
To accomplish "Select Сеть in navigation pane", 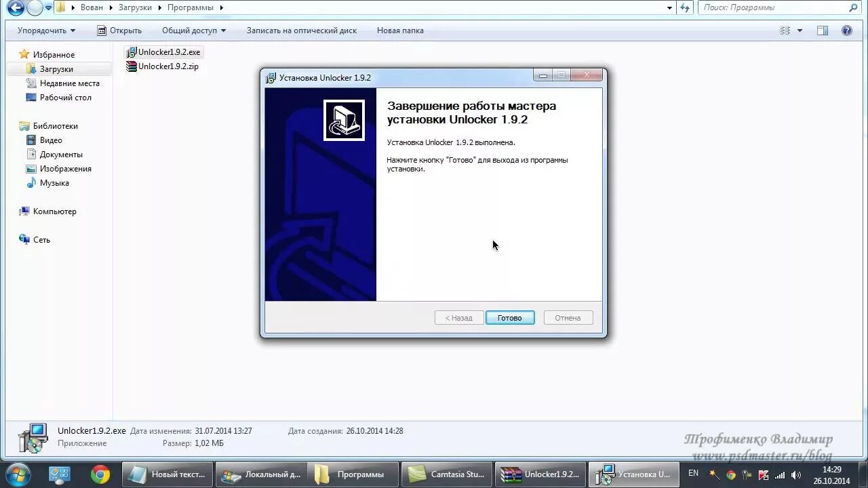I will pos(41,240).
